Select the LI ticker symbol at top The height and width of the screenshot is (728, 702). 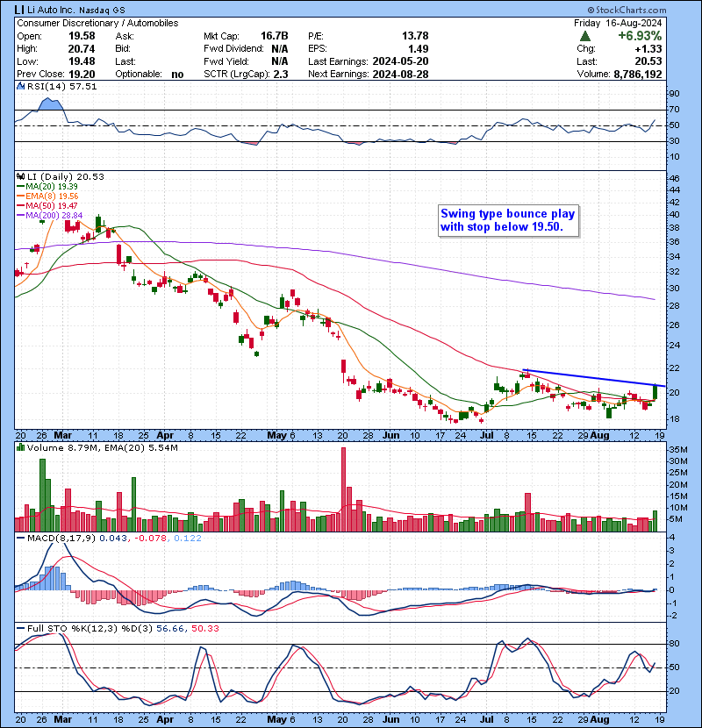click(x=19, y=10)
